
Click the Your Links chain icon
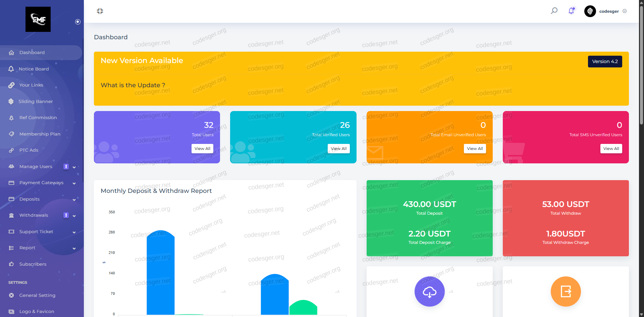pyautogui.click(x=11, y=85)
